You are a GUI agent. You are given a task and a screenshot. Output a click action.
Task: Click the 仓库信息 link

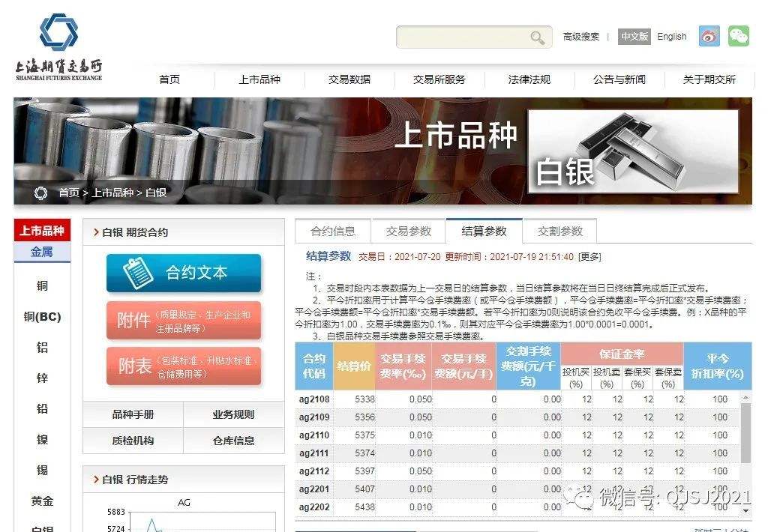pos(234,441)
